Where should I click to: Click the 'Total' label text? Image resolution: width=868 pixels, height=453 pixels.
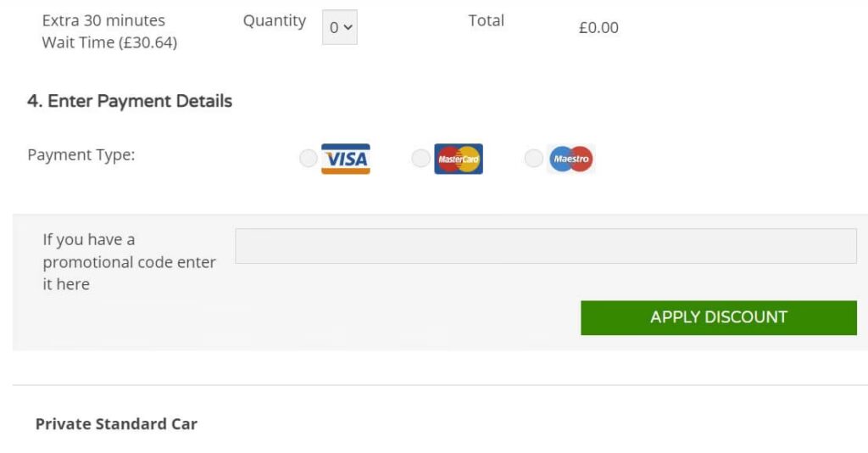click(x=486, y=20)
